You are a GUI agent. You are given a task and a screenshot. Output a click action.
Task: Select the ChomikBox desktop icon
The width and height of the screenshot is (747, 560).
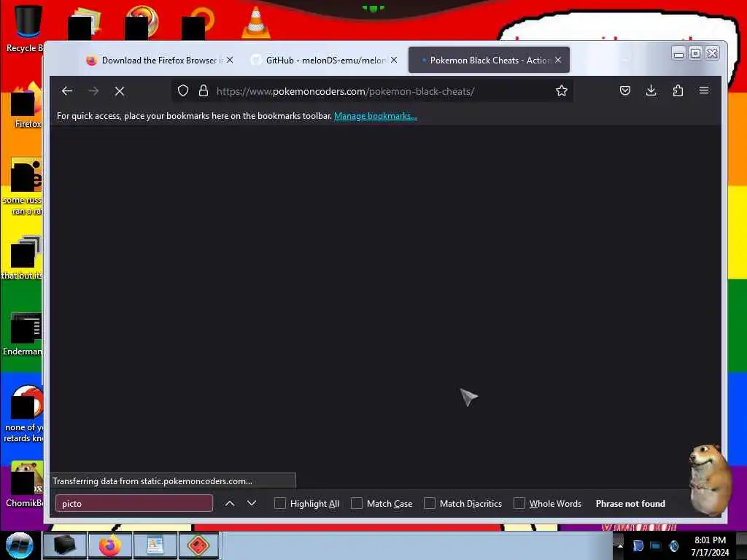tap(25, 483)
